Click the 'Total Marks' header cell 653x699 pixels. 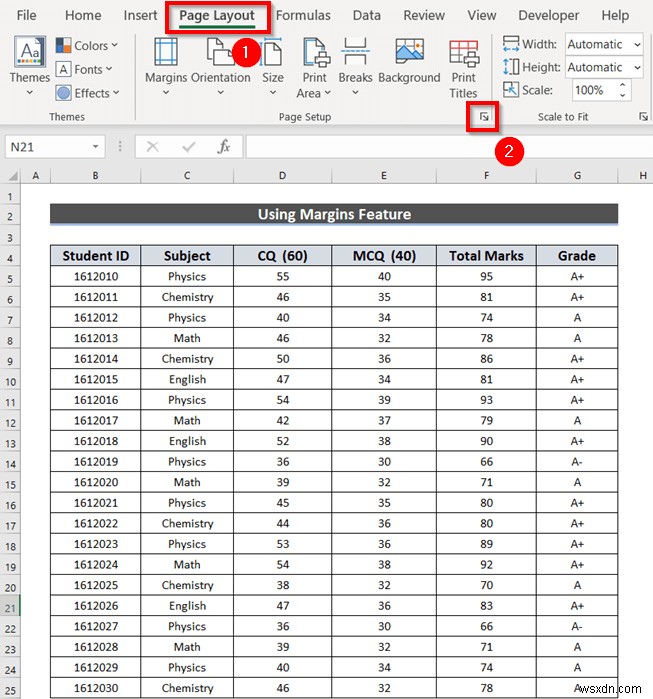486,256
